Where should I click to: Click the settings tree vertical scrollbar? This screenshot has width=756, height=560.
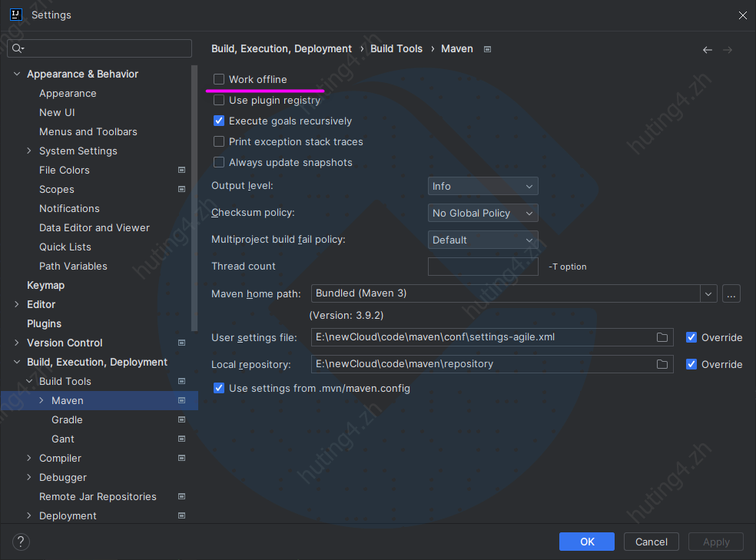pos(194,197)
